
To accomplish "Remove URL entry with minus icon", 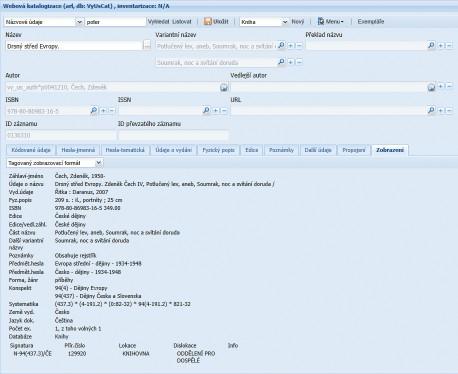I will point(449,111).
